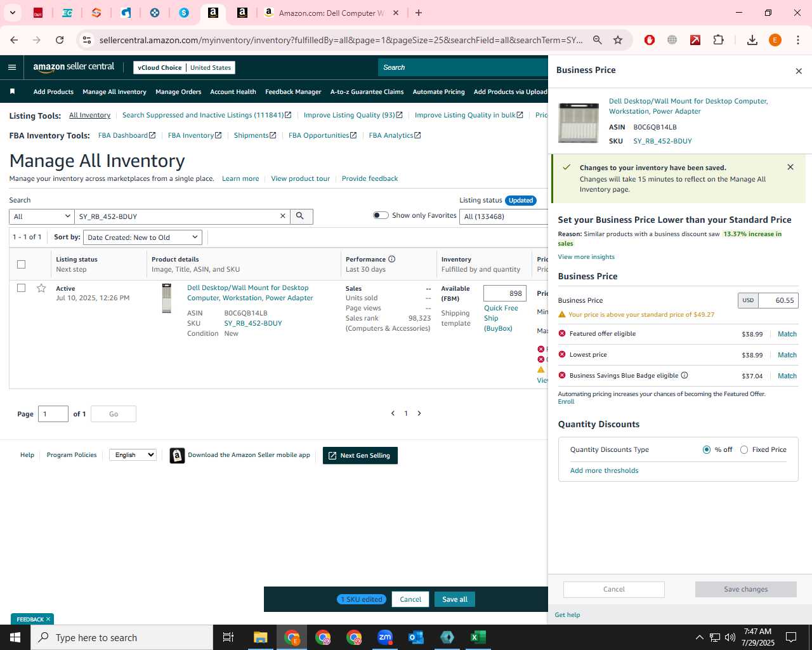This screenshot has height=650, width=812.
Task: Click the Enroll link for automating pricing
Action: [x=566, y=402]
